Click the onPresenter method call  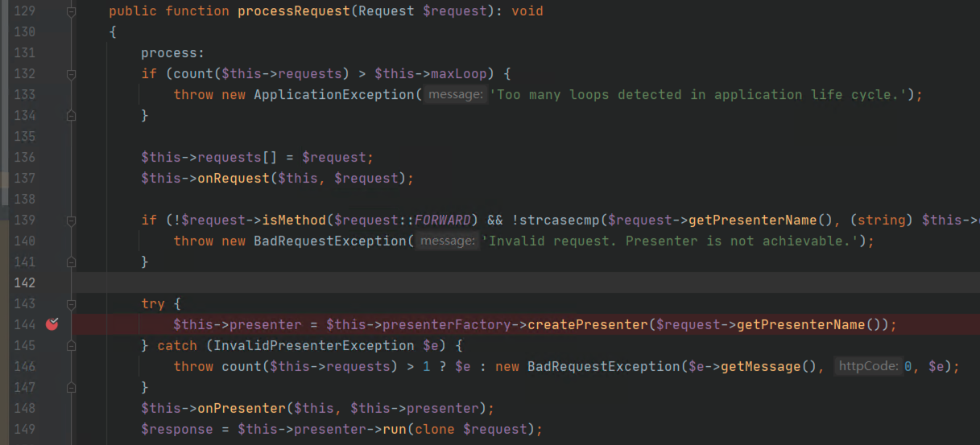(234, 409)
